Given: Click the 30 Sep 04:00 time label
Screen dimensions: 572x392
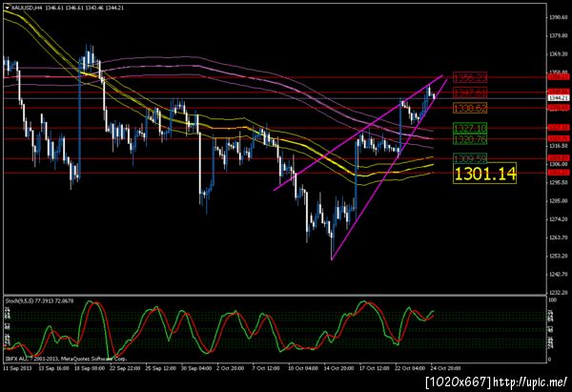Looking at the screenshot, I should click(196, 368).
